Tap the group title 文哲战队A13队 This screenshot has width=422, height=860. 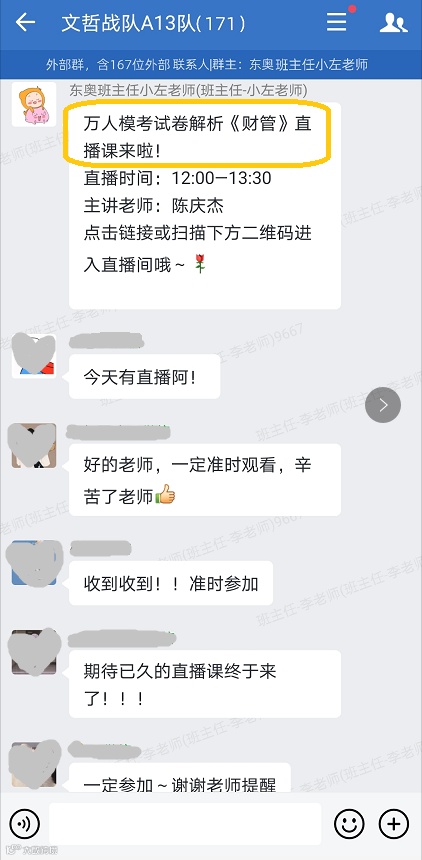(x=154, y=23)
